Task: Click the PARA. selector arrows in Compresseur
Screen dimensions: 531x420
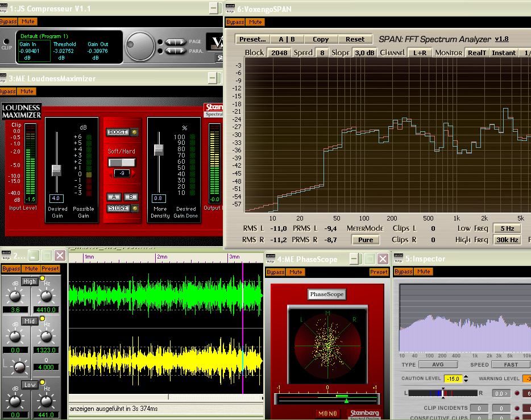Action: (176, 51)
